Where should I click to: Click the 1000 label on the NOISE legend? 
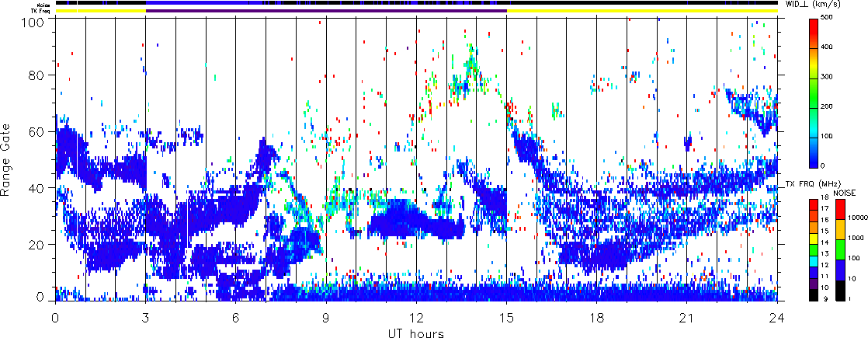[x=856, y=238]
